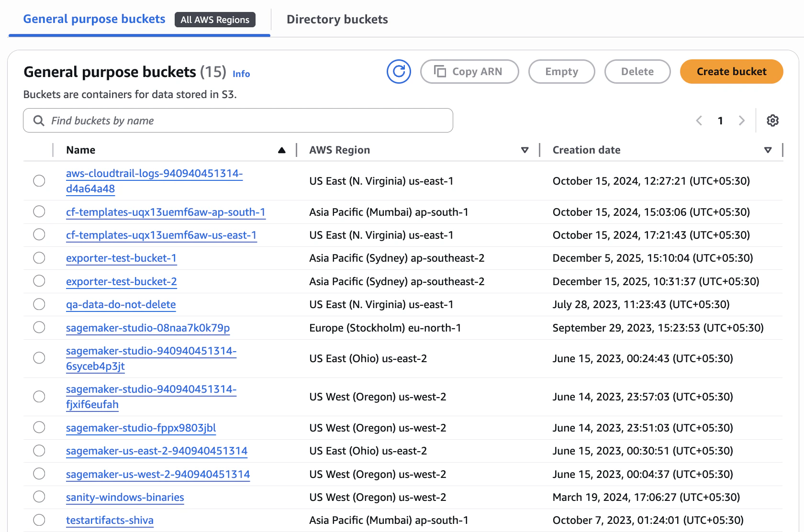The height and width of the screenshot is (532, 804).
Task: Sort by Name ascending arrow
Action: click(282, 150)
